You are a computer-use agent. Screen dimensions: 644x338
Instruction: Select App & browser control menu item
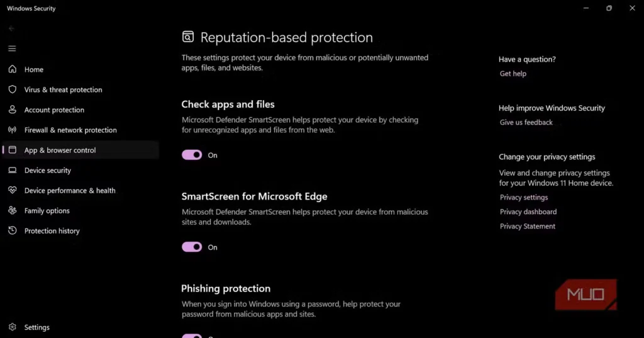pos(60,150)
